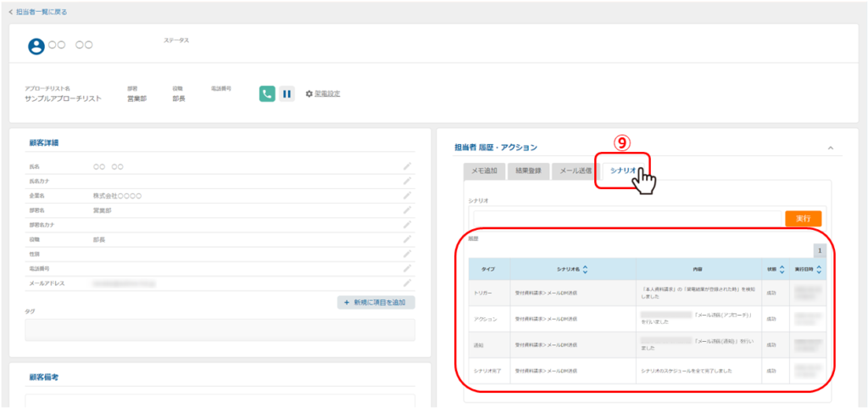Edit 役職 using its pencil icon
Viewport: 868px width, 408px height.
408,239
